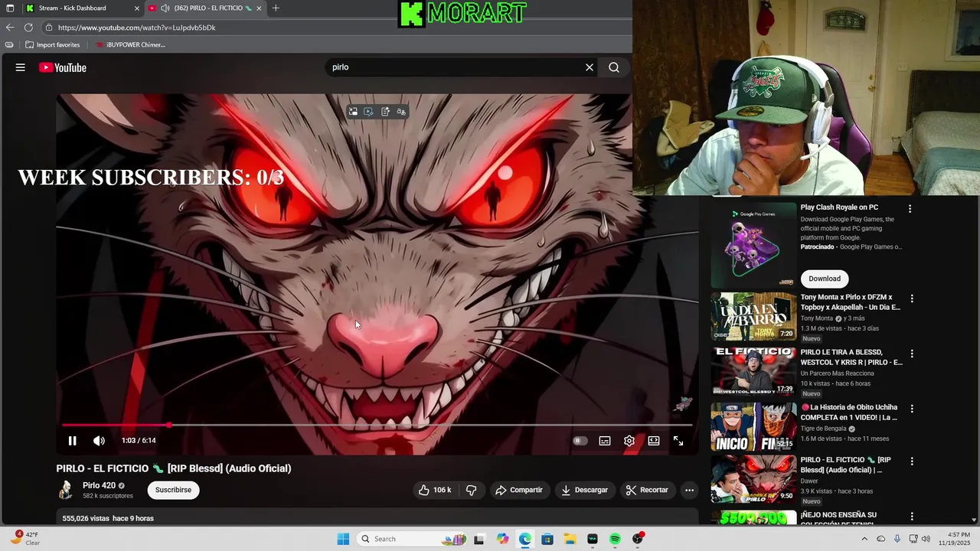Toggle the autoplay switch
Viewport: 980px width, 551px height.
(580, 441)
